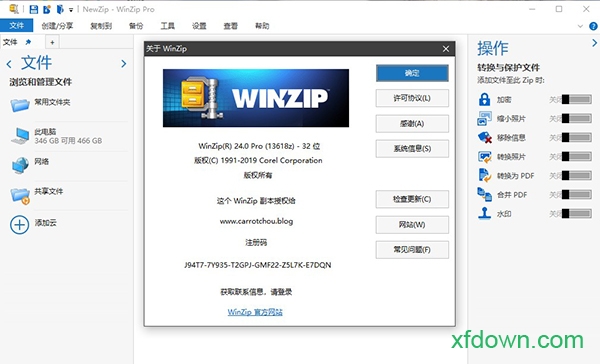
Task: Click the www.carrotchou.blog text
Action: [256, 221]
